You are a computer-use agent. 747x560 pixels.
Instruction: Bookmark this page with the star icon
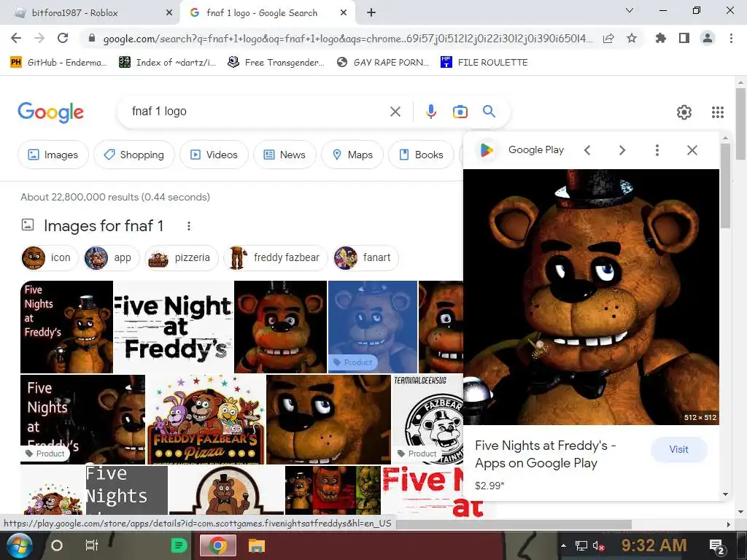[632, 38]
